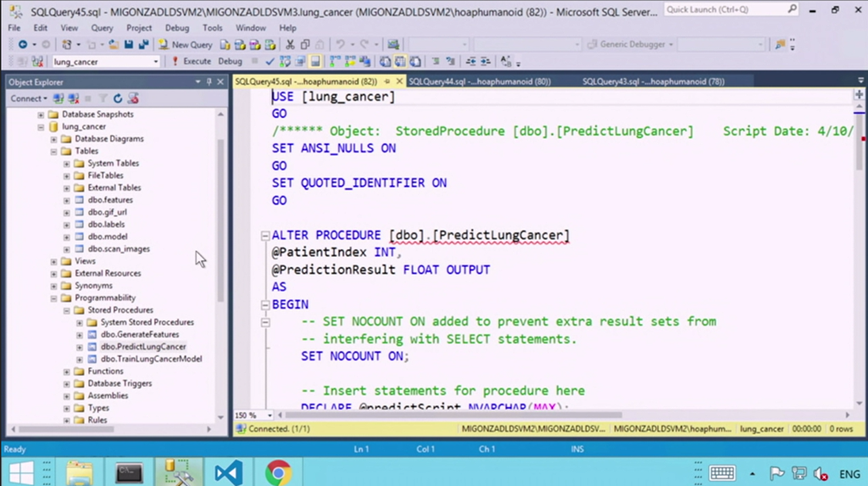This screenshot has width=868, height=486.
Task: Switch output to Results to File
Action: (415, 62)
